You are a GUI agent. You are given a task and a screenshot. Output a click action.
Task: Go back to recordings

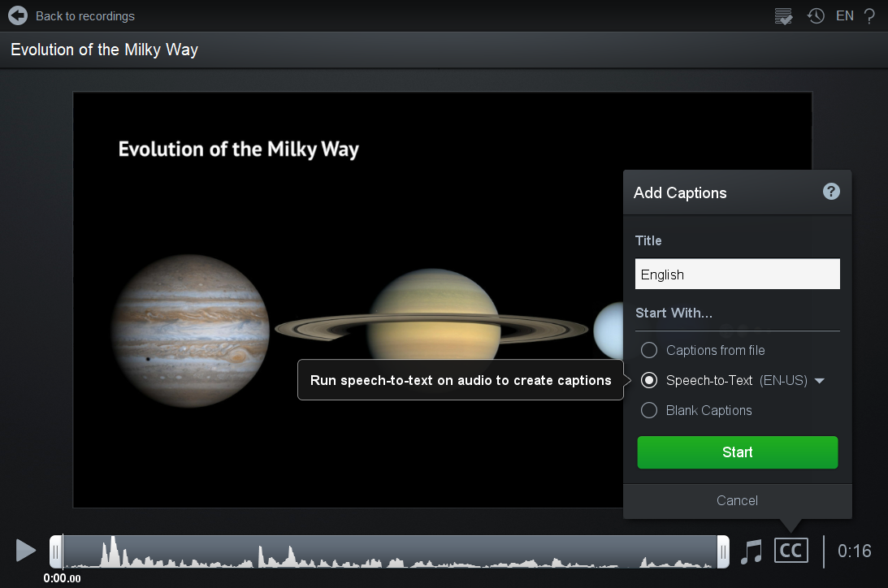point(85,16)
